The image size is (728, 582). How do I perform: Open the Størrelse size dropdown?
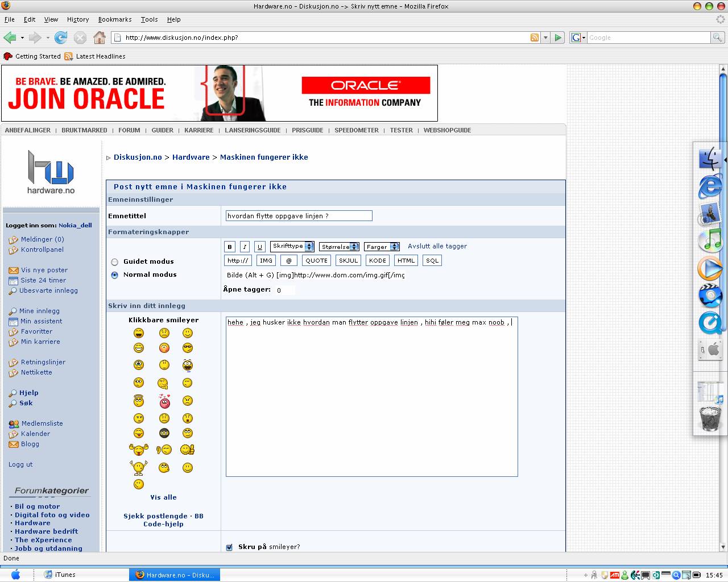click(339, 247)
